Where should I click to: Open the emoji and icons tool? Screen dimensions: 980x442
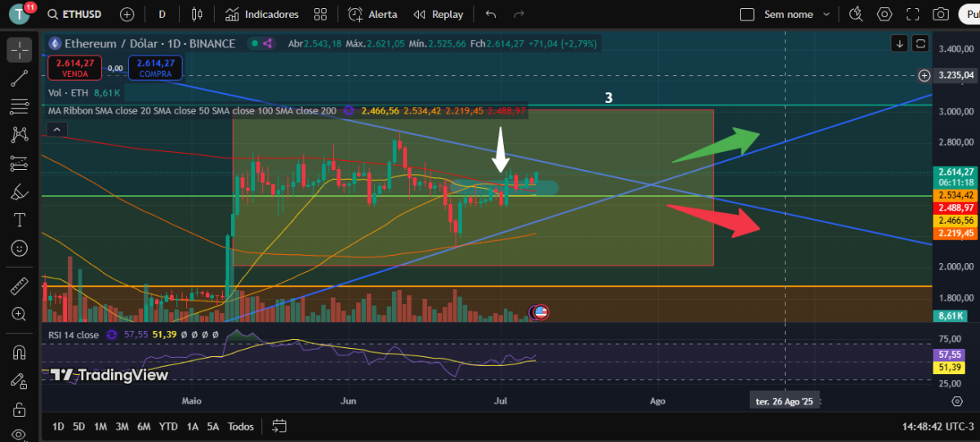[20, 248]
